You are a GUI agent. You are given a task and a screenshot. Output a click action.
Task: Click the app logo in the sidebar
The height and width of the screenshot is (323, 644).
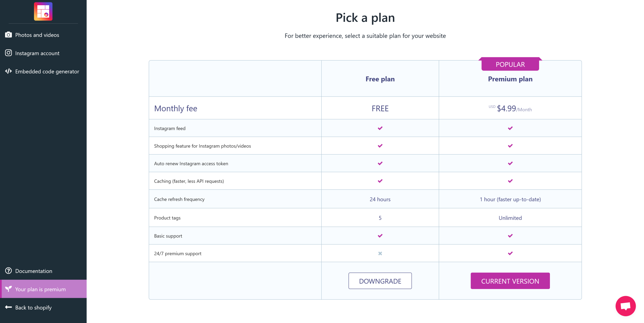pos(43,11)
